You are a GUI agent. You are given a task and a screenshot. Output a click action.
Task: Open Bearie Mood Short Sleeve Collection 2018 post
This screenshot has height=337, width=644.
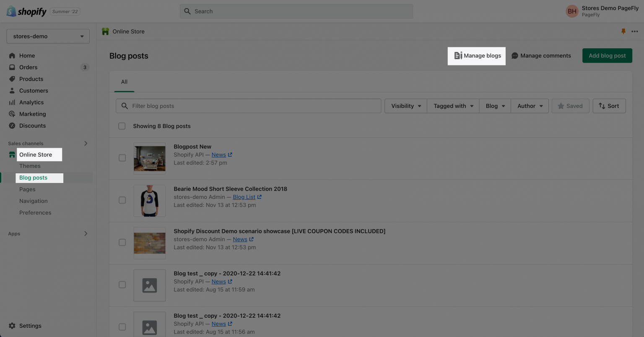(x=231, y=189)
